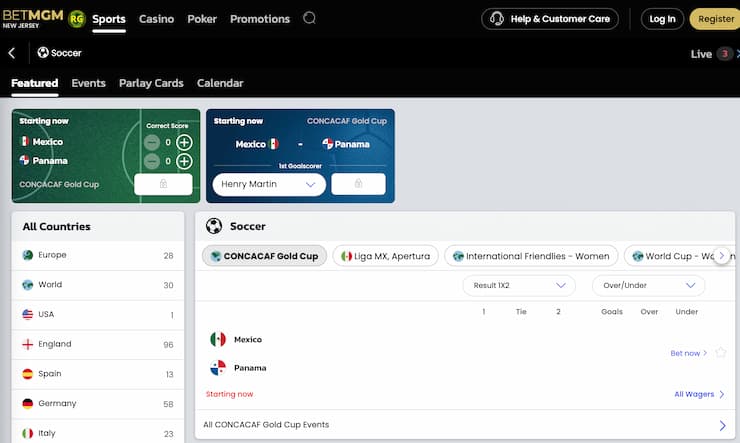Select International Friendlies - Women chip
The image size is (740, 443).
coord(531,256)
